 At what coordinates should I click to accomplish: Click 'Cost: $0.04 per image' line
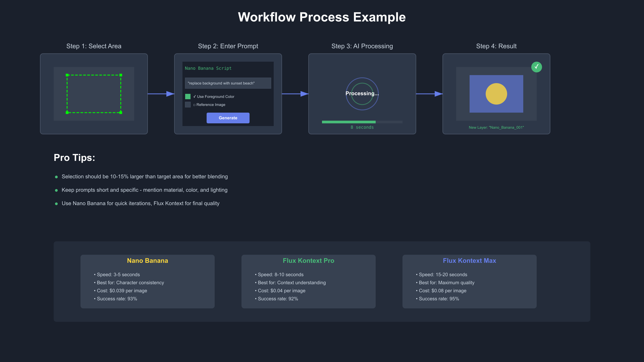(280, 291)
